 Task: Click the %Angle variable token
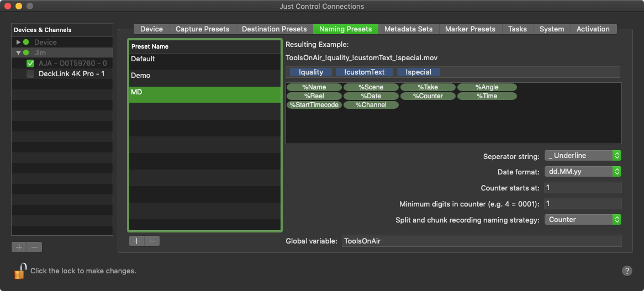coord(487,87)
